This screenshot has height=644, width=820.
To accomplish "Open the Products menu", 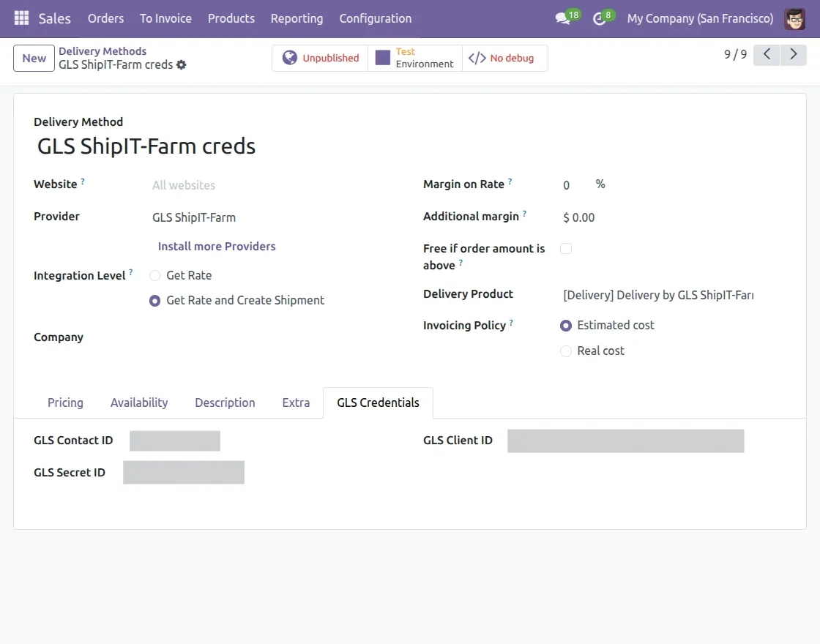I will pos(231,18).
